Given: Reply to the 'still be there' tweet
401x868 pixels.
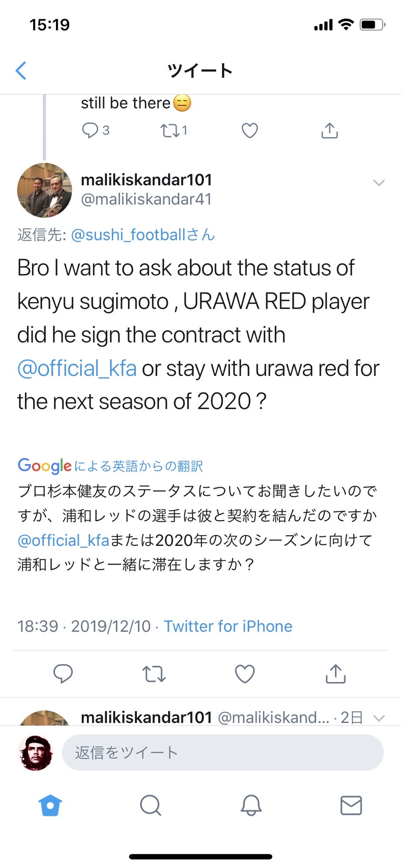Looking at the screenshot, I should (90, 131).
